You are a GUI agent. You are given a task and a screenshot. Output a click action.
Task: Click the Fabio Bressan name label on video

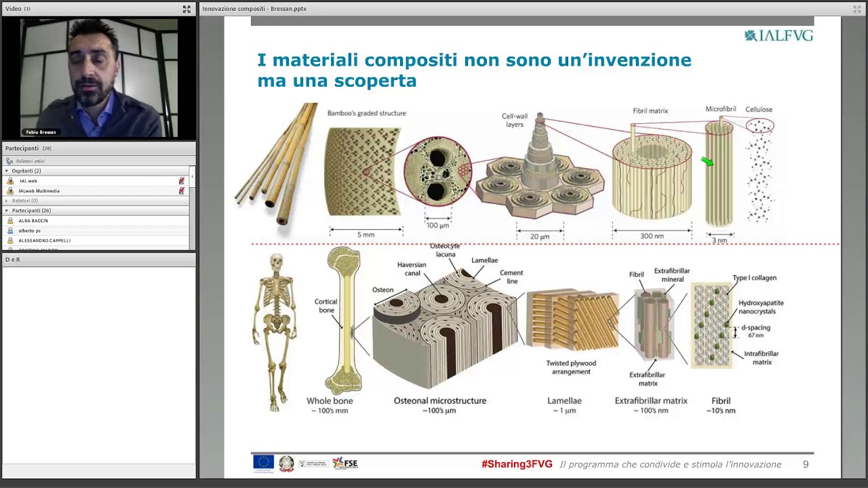tap(41, 132)
